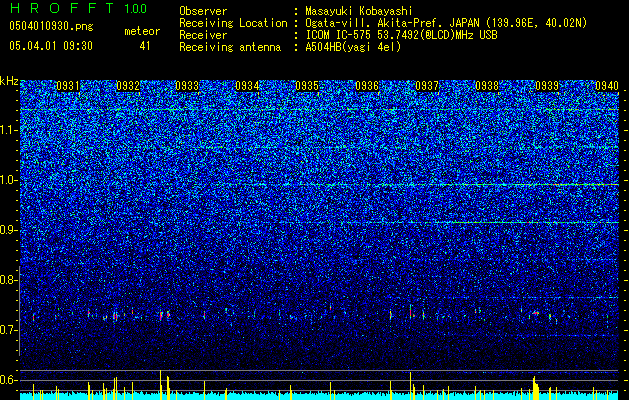Viewport: 629px width, 400px height.
Task: Click the 0931 time marker
Action: (x=67, y=86)
